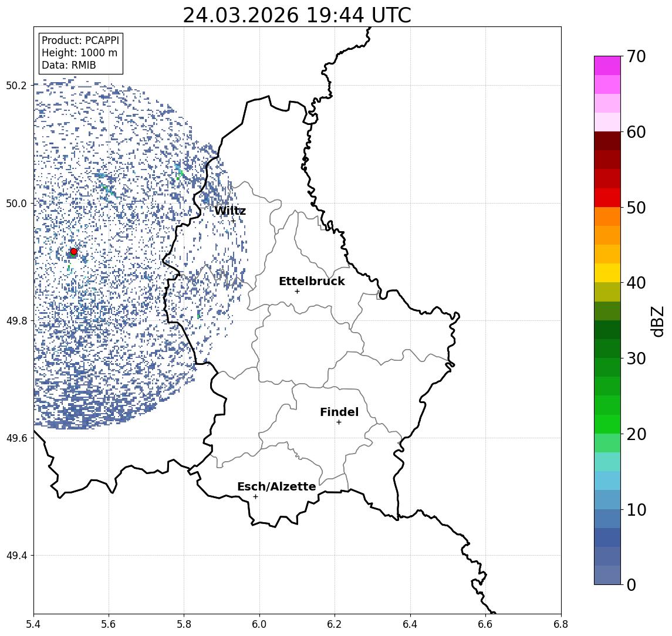Click the longitude axis label 6.8
The image size is (672, 636).
[560, 624]
